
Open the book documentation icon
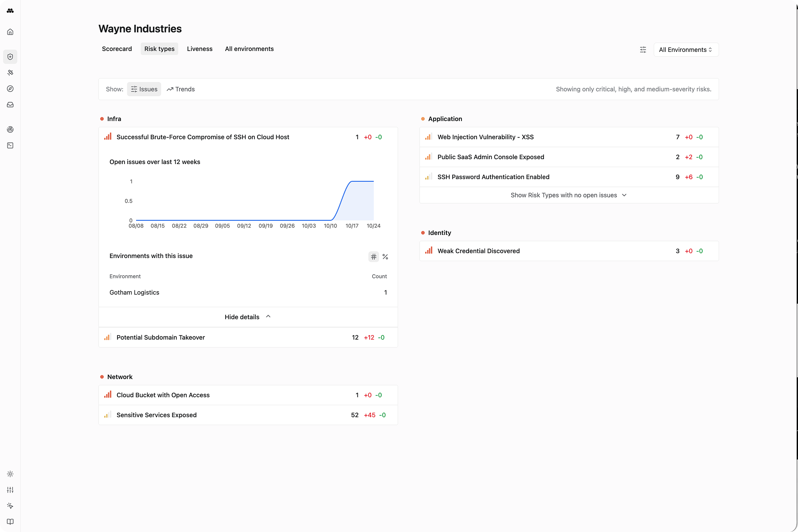10,522
